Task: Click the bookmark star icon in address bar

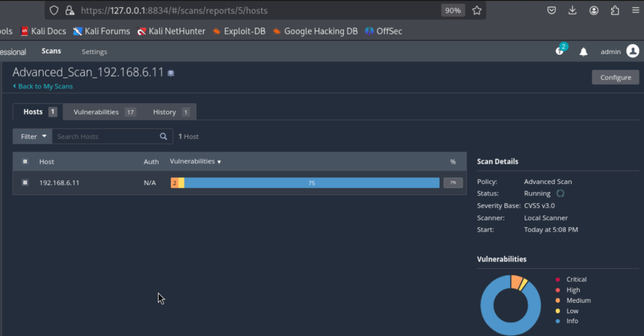Action: [x=477, y=10]
